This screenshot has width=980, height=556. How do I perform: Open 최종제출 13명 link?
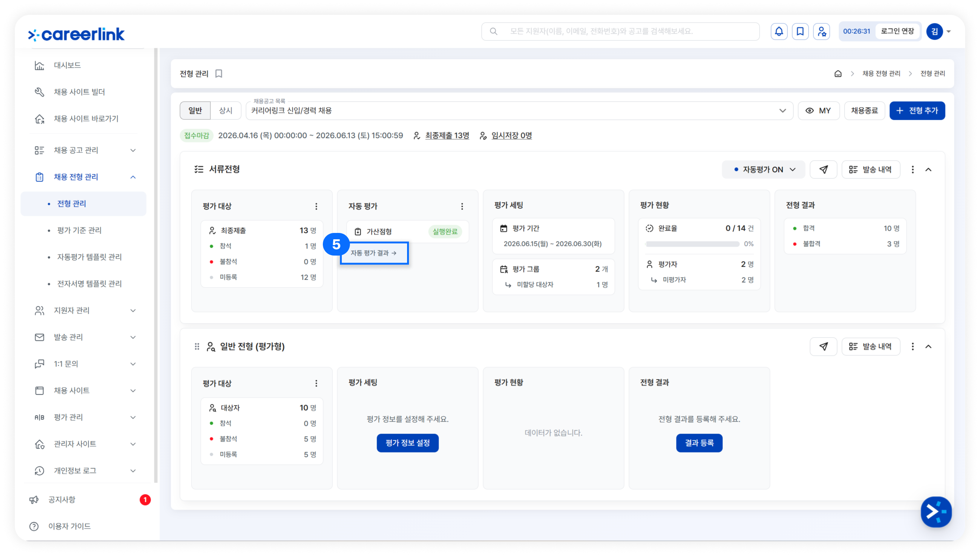click(447, 135)
